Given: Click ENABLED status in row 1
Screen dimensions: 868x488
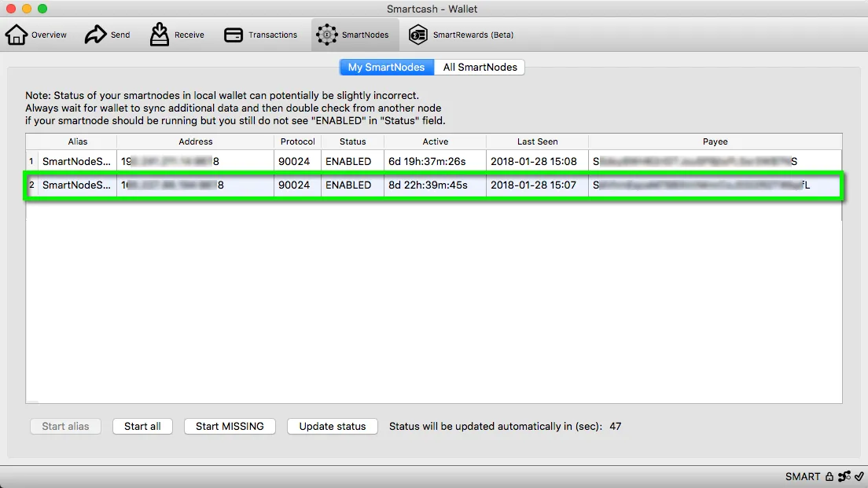Looking at the screenshot, I should pyautogui.click(x=348, y=162).
